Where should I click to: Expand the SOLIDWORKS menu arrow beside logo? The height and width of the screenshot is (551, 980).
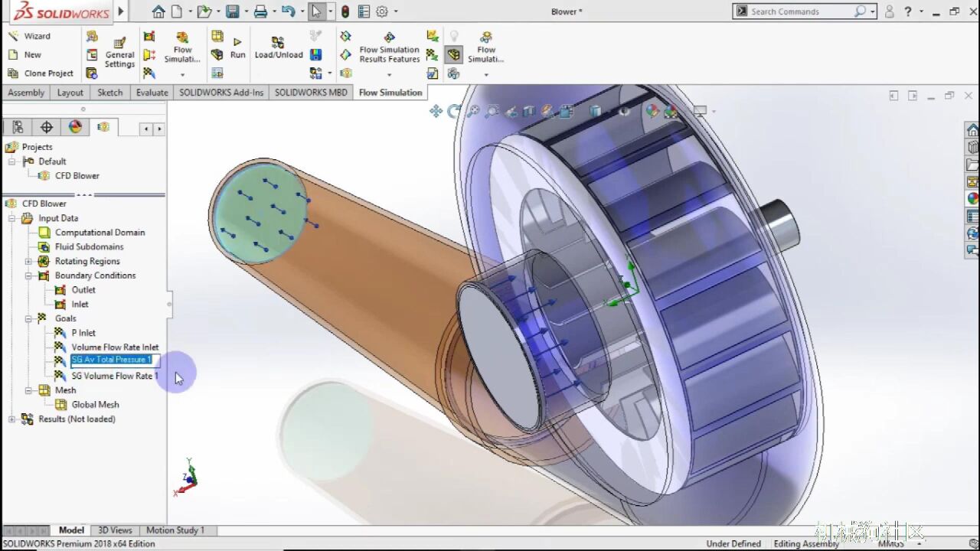tap(120, 11)
